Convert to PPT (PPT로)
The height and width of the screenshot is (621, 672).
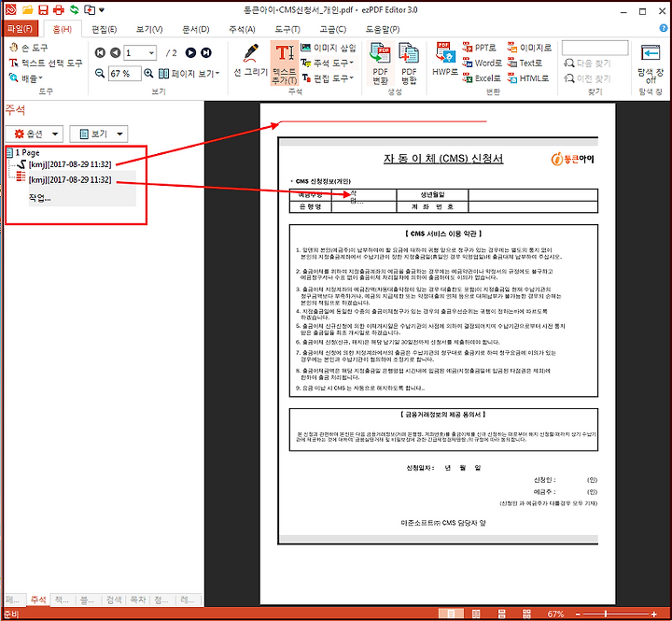tap(479, 48)
